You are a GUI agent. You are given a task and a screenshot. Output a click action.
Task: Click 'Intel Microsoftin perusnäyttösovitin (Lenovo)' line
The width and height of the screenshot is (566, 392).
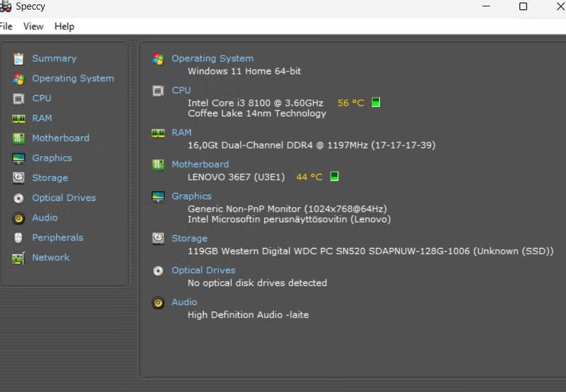click(x=289, y=219)
